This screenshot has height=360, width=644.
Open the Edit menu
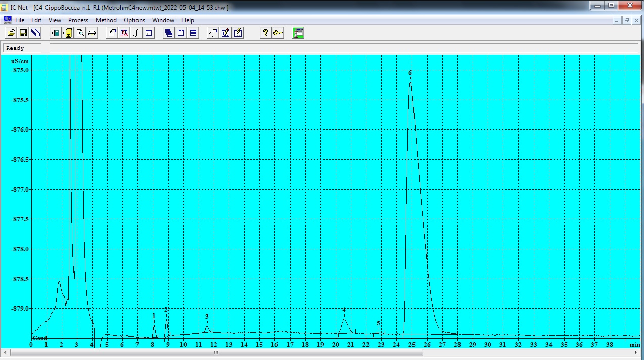click(x=36, y=20)
